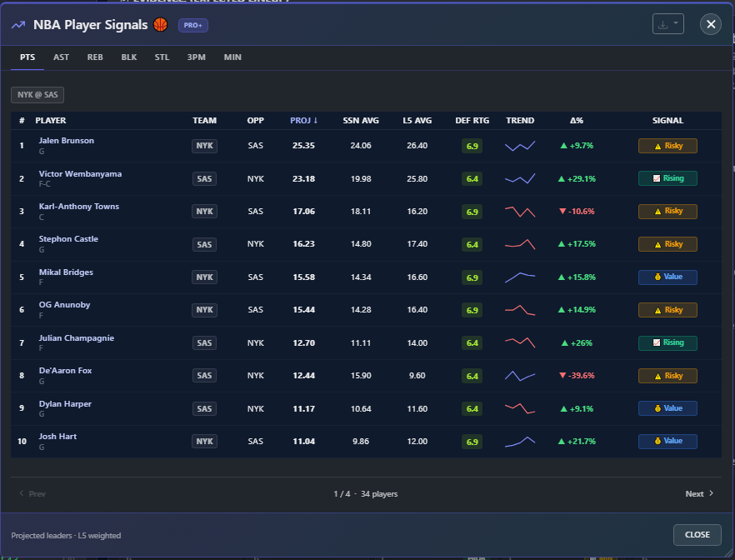
Task: Switch to the BLK tab
Action: [129, 57]
